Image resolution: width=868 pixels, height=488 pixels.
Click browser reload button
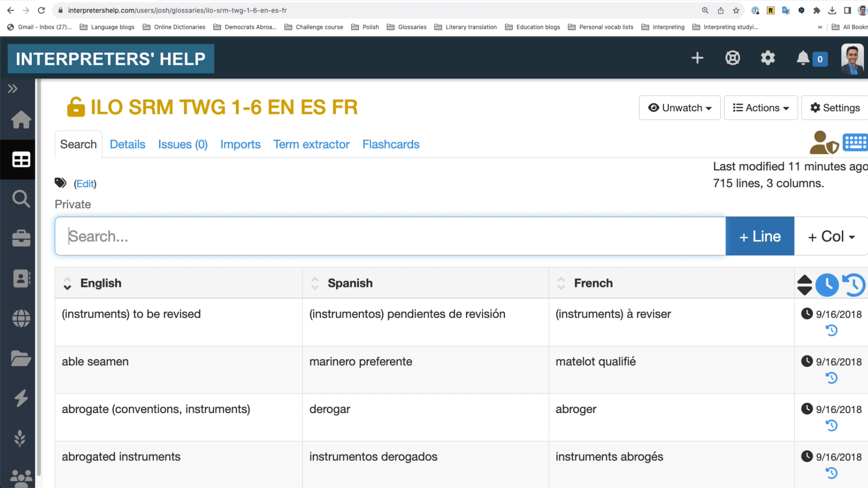point(41,10)
